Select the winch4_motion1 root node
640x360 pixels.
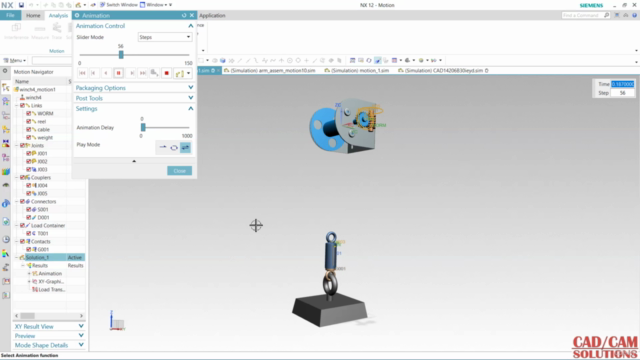click(37, 89)
